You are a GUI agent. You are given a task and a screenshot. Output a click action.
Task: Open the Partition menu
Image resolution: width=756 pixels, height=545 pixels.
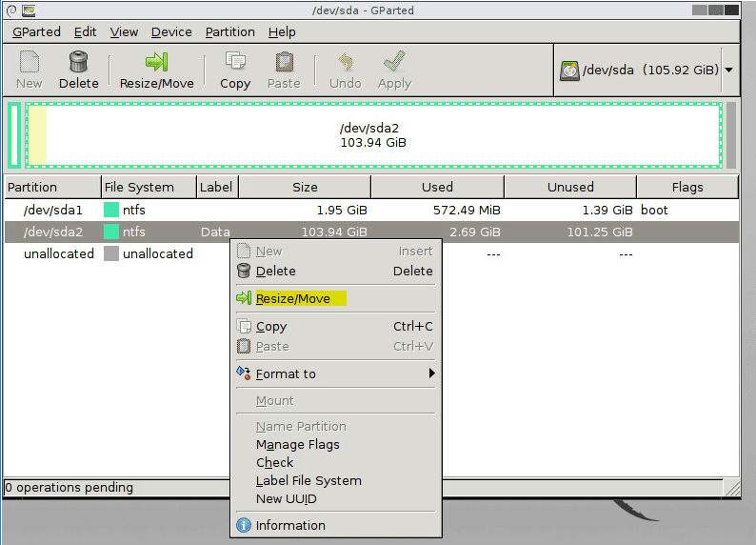click(x=230, y=32)
